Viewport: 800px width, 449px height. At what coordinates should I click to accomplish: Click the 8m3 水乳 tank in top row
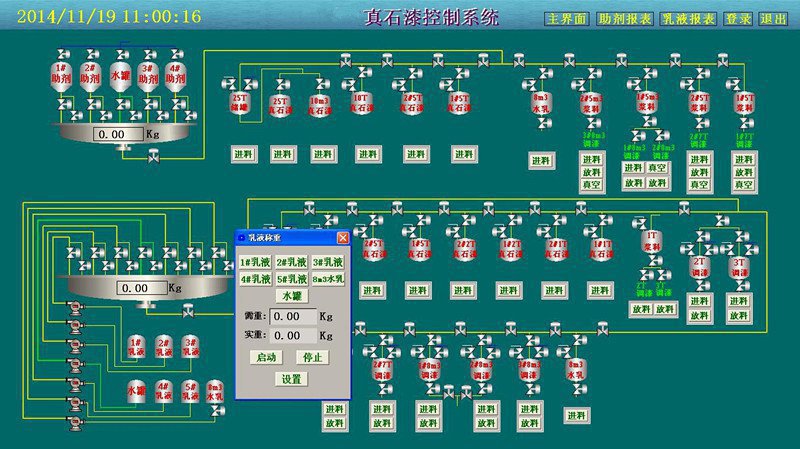click(541, 103)
